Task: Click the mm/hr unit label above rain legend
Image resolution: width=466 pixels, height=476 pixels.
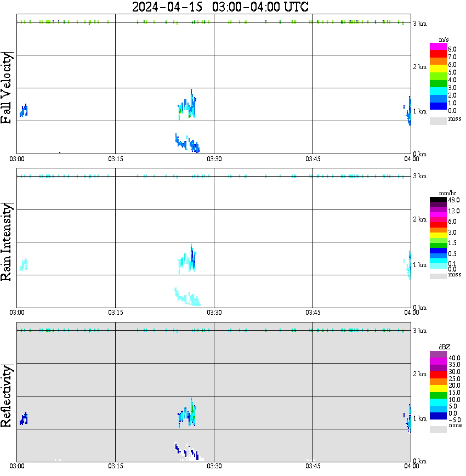Action: point(447,193)
